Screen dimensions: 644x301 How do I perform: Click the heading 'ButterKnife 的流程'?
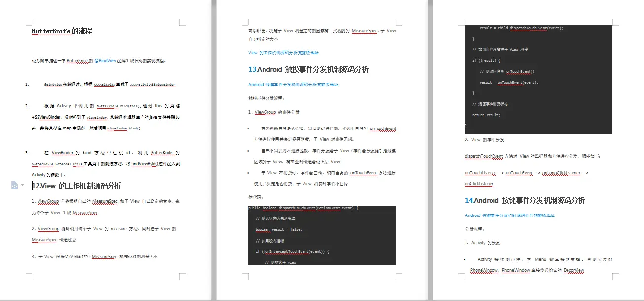(62, 31)
